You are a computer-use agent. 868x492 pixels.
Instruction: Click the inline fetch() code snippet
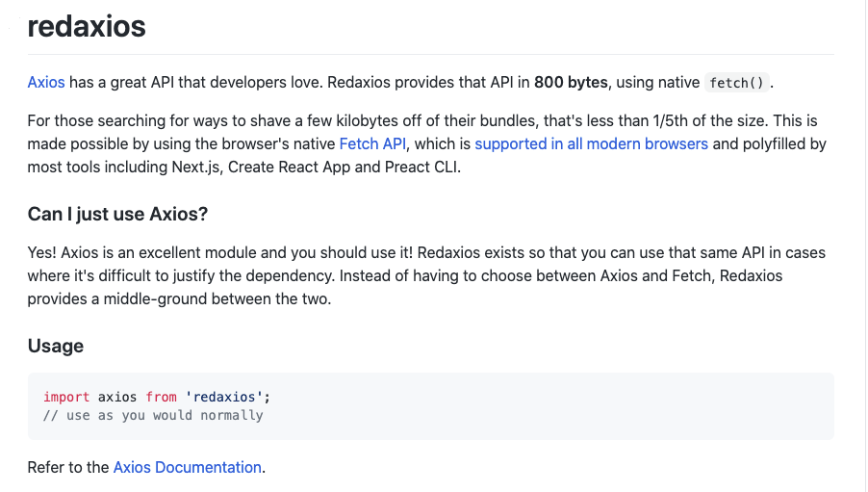click(x=737, y=83)
